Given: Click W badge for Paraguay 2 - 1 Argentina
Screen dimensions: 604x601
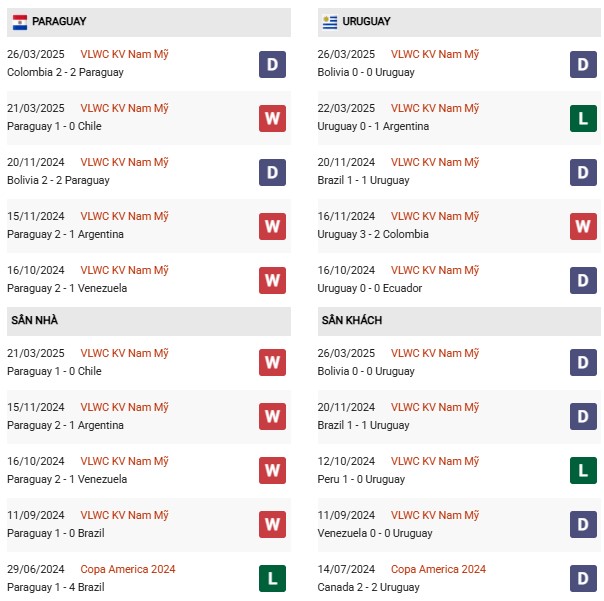Looking at the screenshot, I should [272, 226].
